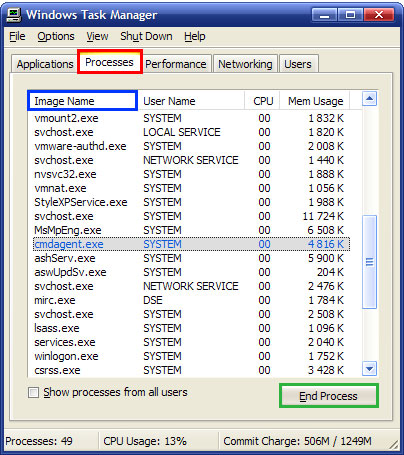Image resolution: width=404 pixels, height=455 pixels.
Task: Click Processes: 49 in status bar
Action: click(x=39, y=441)
